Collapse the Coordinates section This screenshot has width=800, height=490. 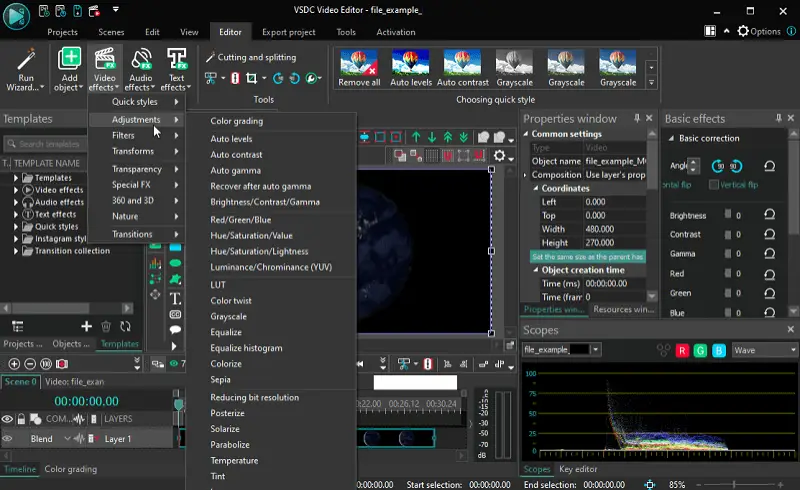click(536, 188)
